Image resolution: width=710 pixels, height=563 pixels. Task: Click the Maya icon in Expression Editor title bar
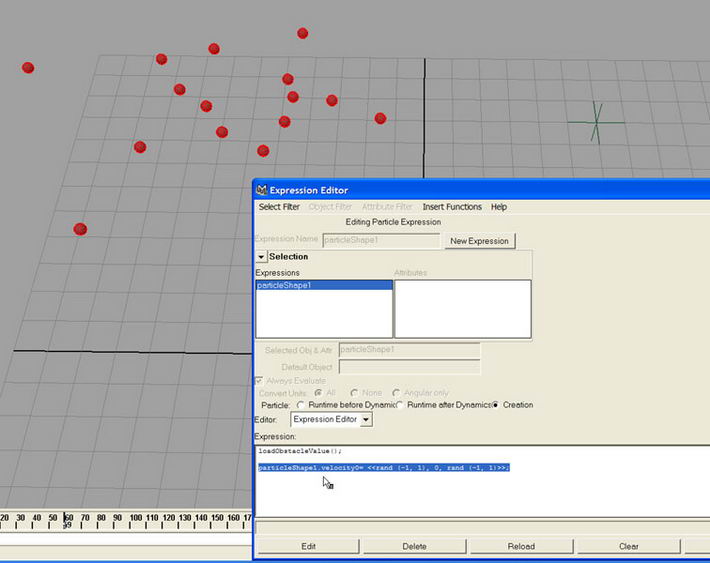[x=261, y=190]
